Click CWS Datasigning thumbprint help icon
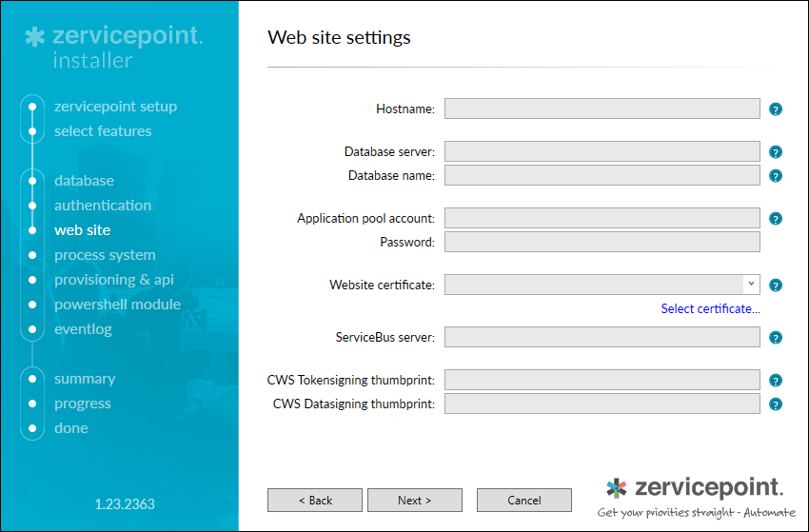This screenshot has width=809, height=532. [x=776, y=404]
